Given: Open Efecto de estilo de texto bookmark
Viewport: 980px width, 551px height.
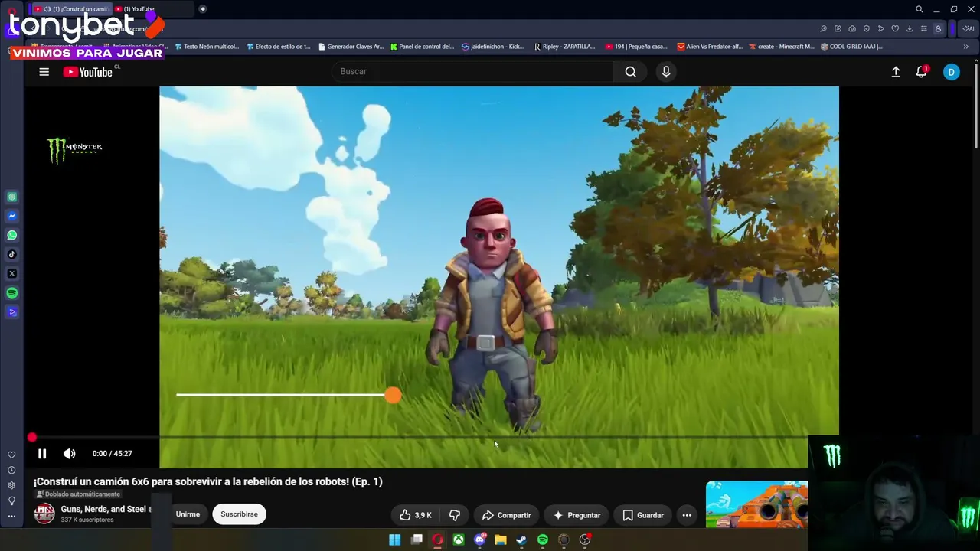Looking at the screenshot, I should click(x=279, y=47).
